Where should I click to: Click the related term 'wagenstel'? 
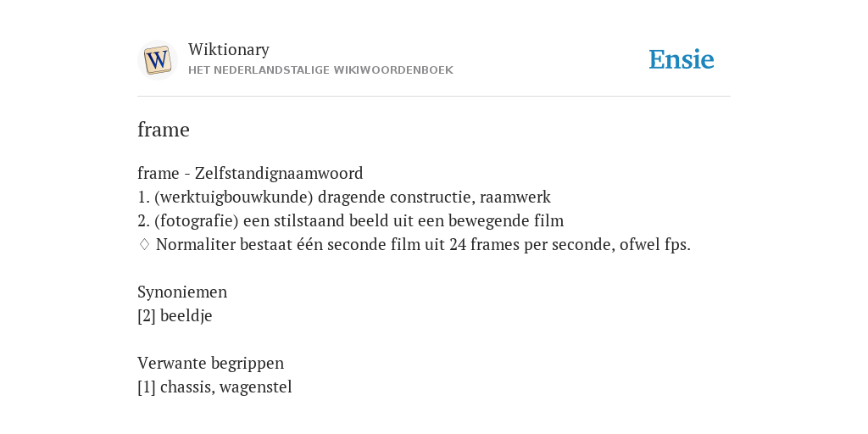pos(256,387)
